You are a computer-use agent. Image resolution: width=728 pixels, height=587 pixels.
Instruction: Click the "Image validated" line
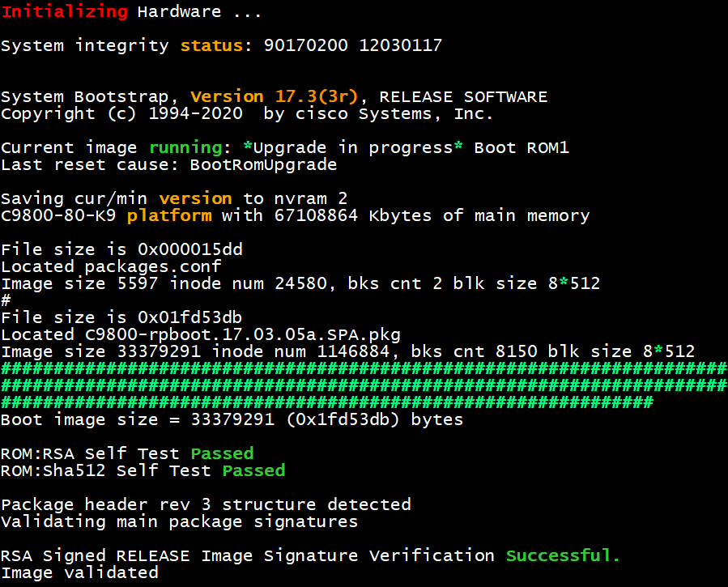coord(79,572)
